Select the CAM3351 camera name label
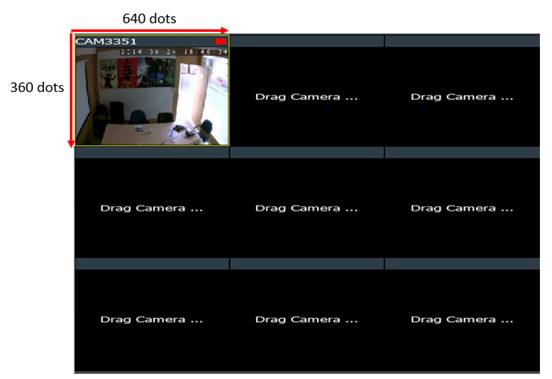Screen dimensions: 552x379 click(x=106, y=42)
